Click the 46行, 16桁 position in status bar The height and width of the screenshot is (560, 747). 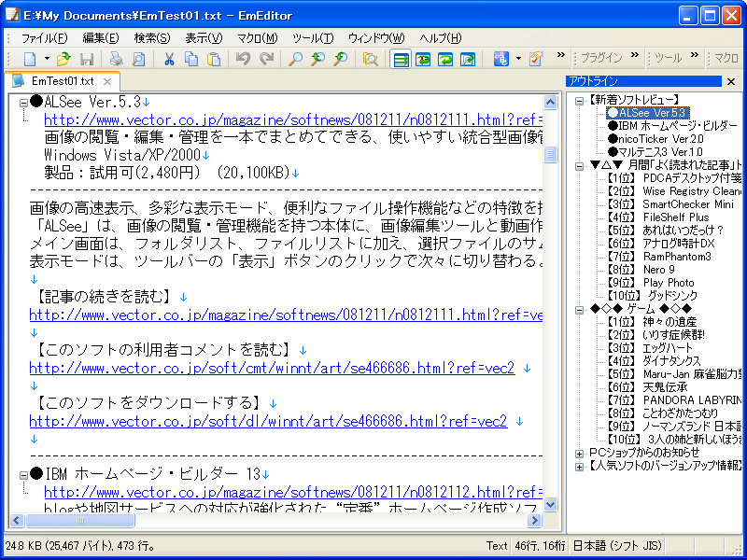(541, 546)
